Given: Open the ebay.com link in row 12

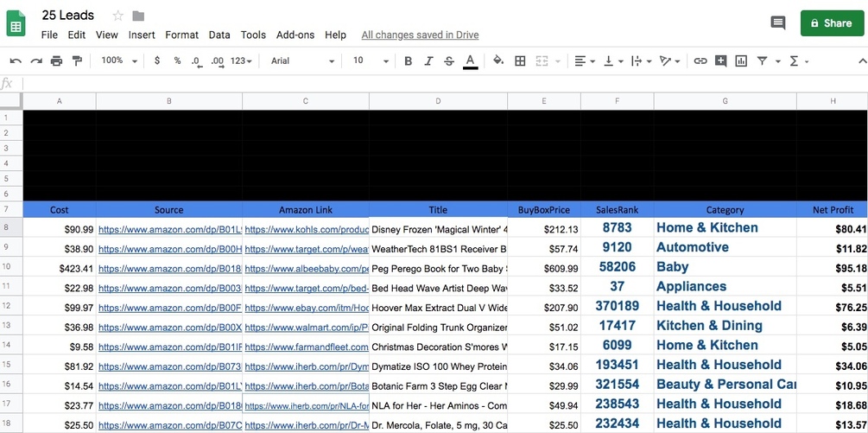Looking at the screenshot, I should [x=306, y=308].
